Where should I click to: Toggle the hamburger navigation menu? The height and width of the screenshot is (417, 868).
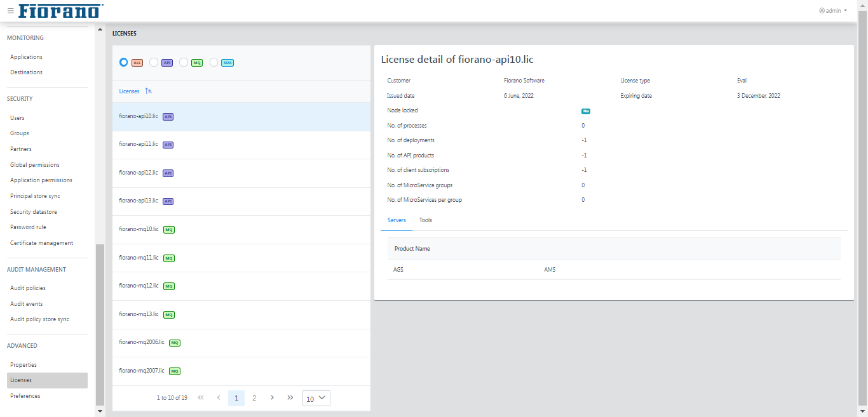pyautogui.click(x=10, y=11)
